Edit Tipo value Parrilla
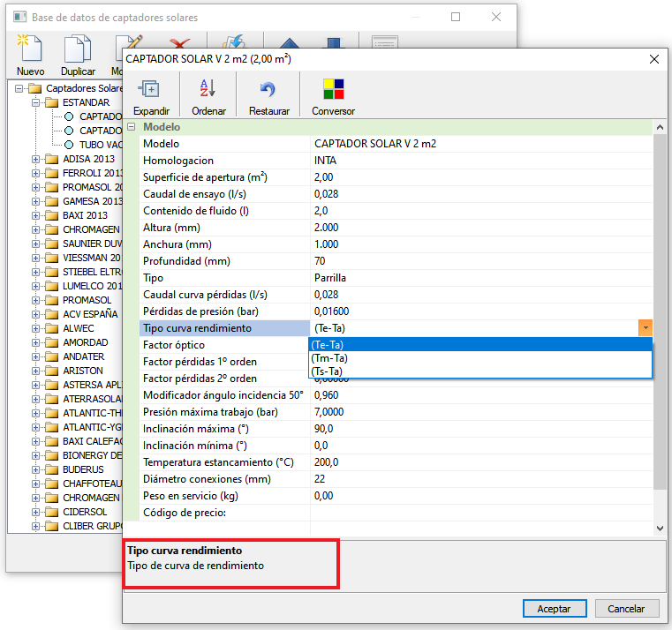 click(481, 278)
